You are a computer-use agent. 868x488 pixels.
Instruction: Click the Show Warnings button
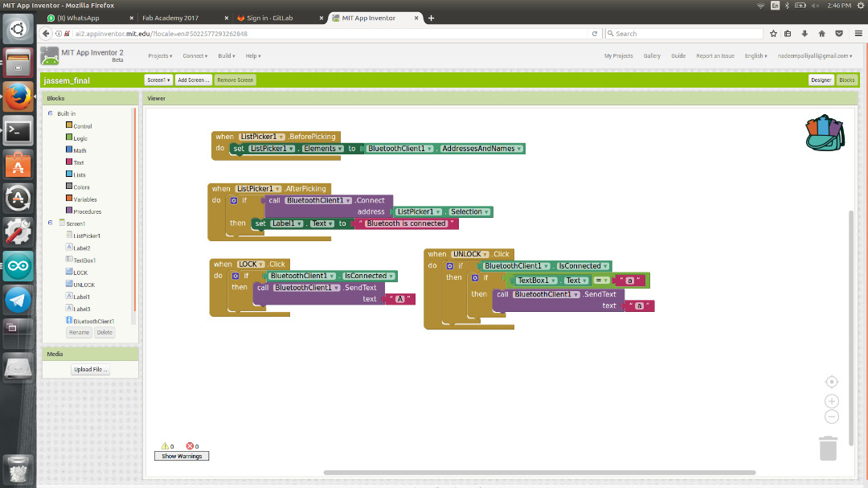tap(182, 456)
